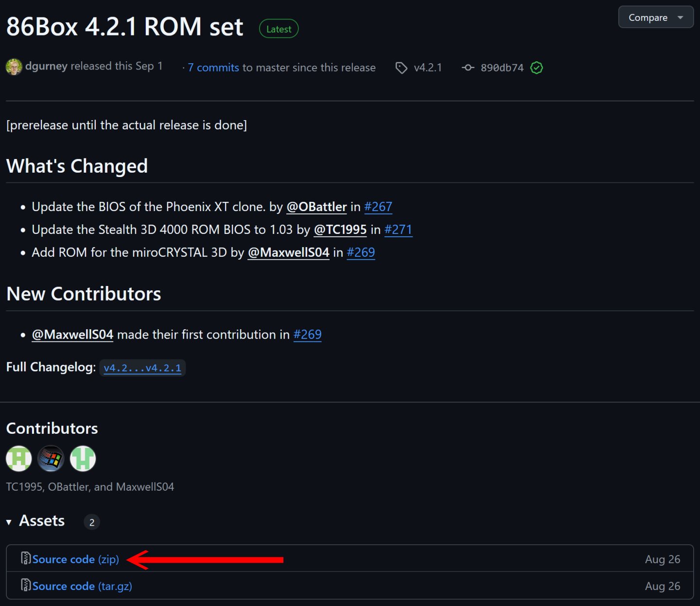Open the v4.2.1 tag link
Screen dimensions: 700x606
tap(428, 68)
